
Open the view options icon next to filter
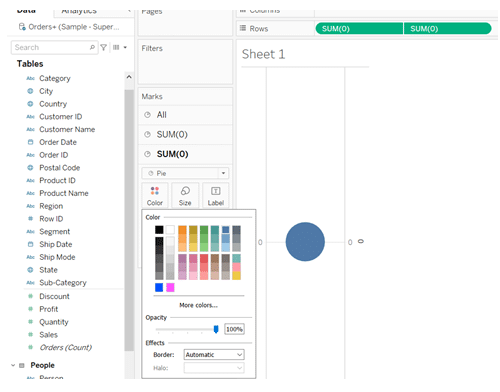point(116,47)
